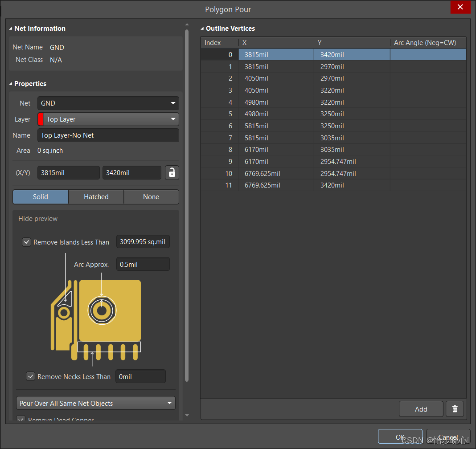
Task: Click the Index column header
Action: click(x=220, y=43)
